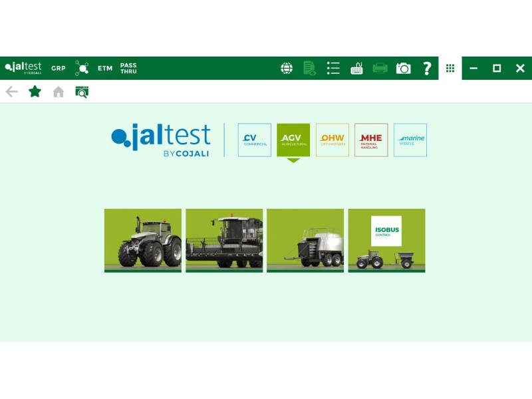Open the language globe icon
532x399 pixels.
tap(286, 67)
